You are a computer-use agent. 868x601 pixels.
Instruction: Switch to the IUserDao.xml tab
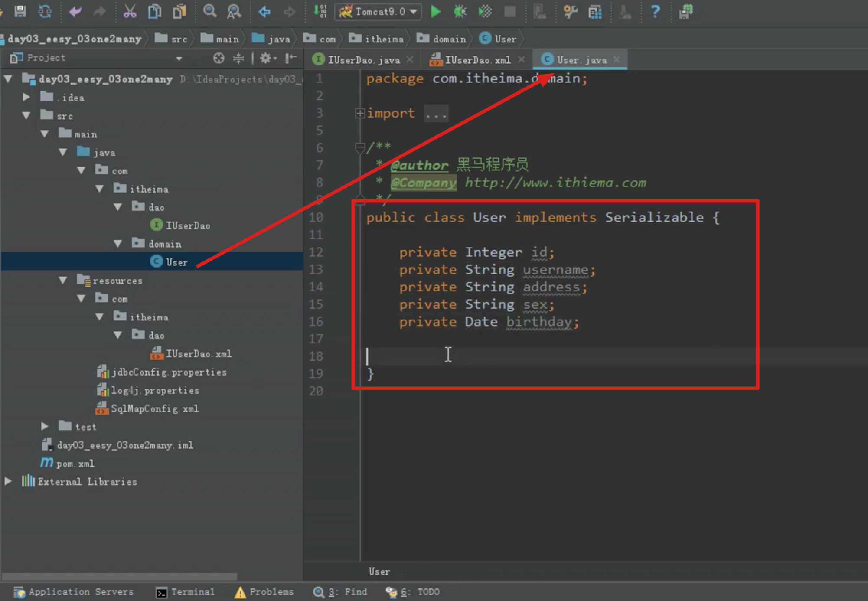point(478,60)
